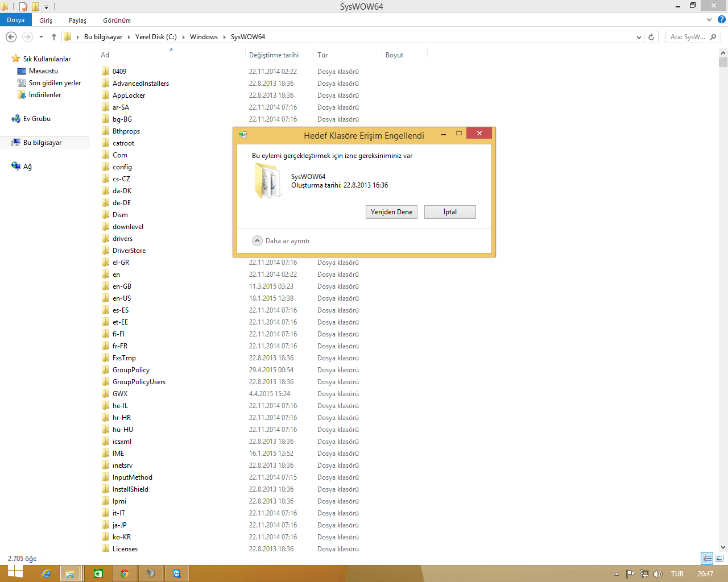Image resolution: width=728 pixels, height=582 pixels.
Task: Select the InstallShield folder icon
Action: [106, 489]
